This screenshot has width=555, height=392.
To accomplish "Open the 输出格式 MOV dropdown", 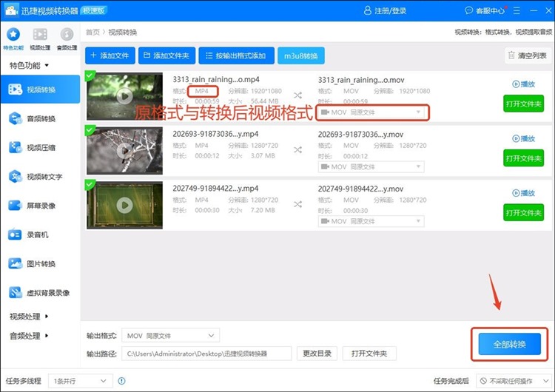I will [x=171, y=335].
